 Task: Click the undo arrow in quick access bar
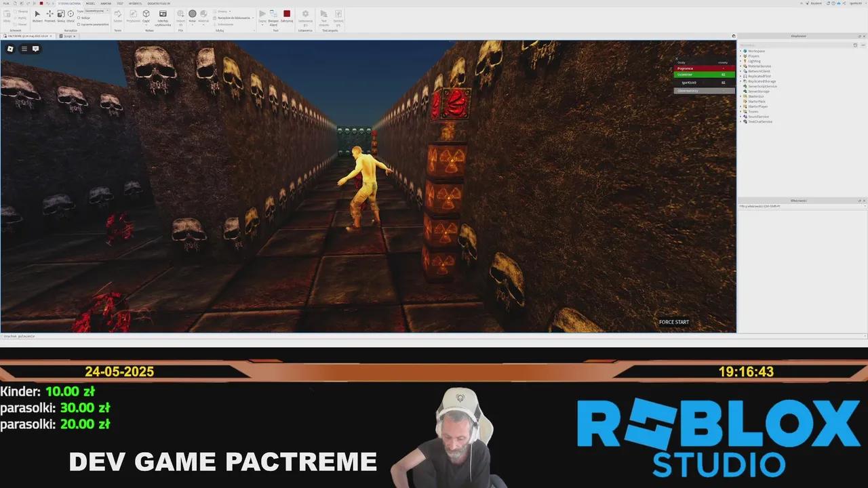coord(47,3)
